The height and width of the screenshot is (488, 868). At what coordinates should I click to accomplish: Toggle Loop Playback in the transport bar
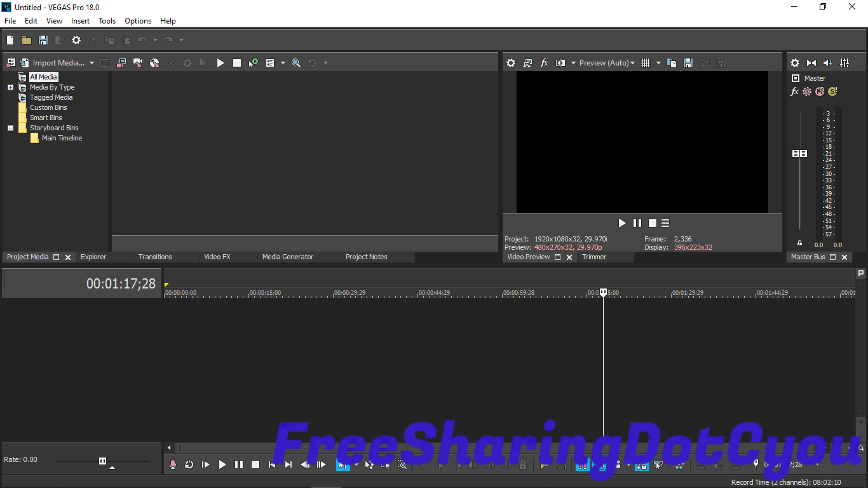pyautogui.click(x=189, y=464)
